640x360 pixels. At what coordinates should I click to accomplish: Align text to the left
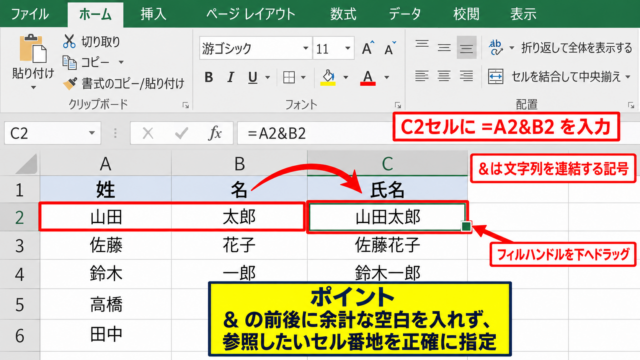[422, 76]
